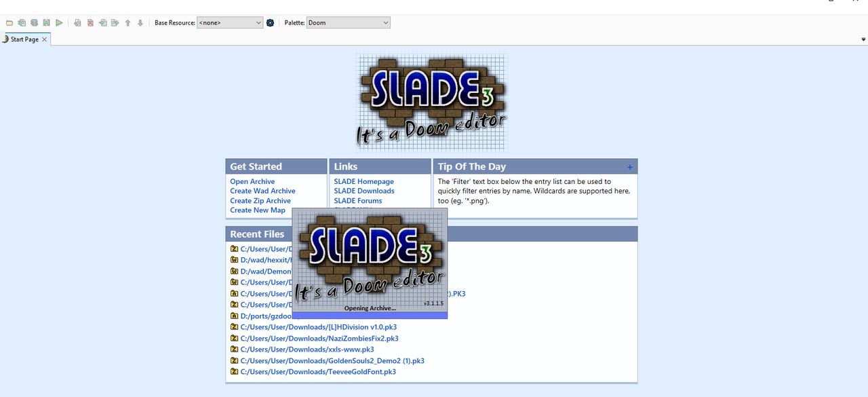Open recent file D:/wad/hexxit
Viewport: 868px width, 397px height.
coord(266,260)
